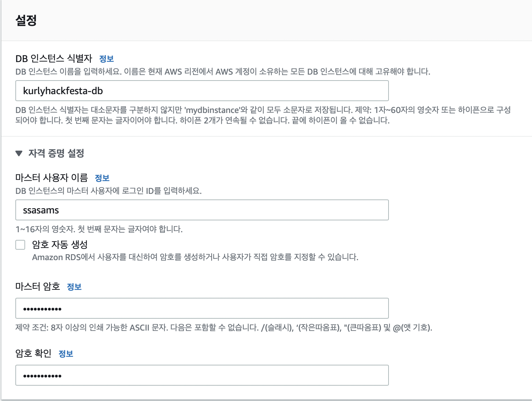Open 정보 link next to DB 인스턴스 식별자
This screenshot has width=532, height=401.
106,59
